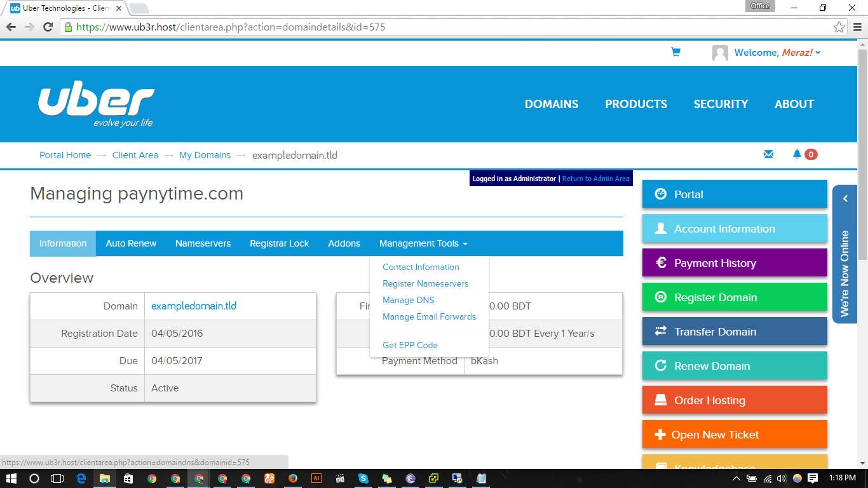Open Action Center notifications icon
The width and height of the screenshot is (868, 488).
tap(813, 478)
